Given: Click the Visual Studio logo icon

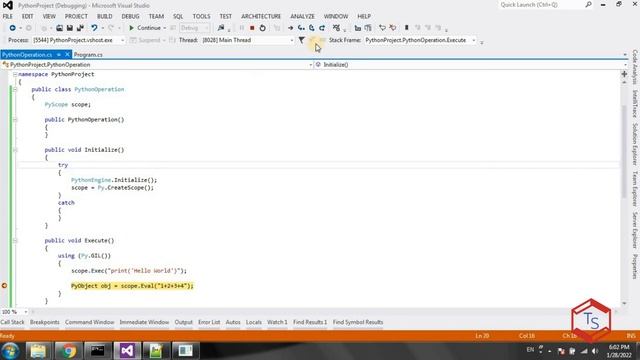Looking at the screenshot, I should tap(8, 5).
